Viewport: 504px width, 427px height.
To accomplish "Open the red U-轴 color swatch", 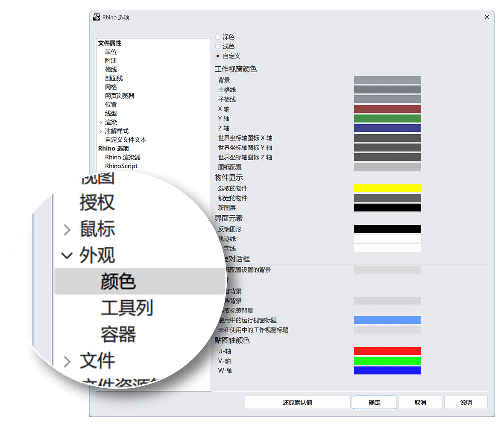I will pos(387,351).
